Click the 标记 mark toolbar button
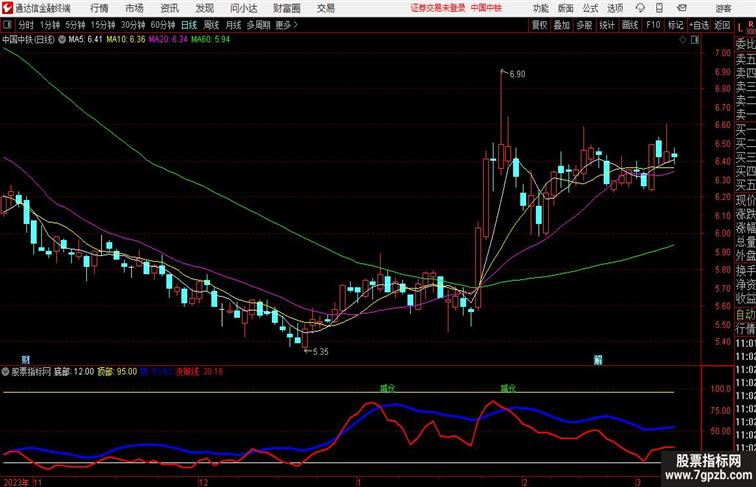Screen dimensions: 756x487 [675, 25]
